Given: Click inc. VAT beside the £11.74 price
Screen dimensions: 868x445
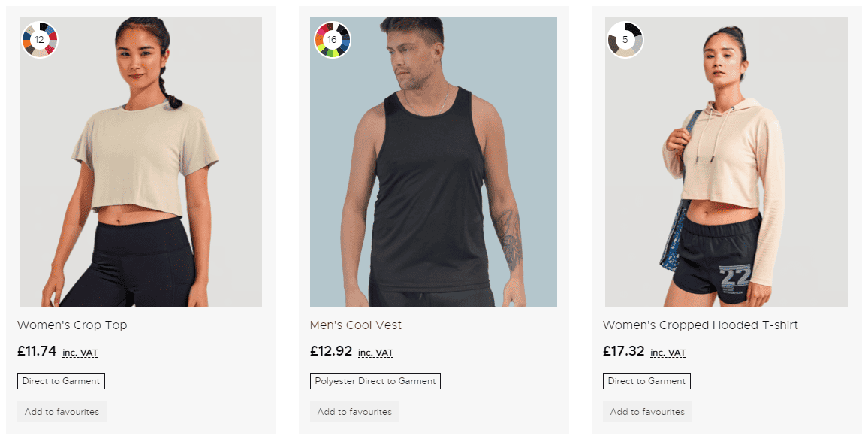Looking at the screenshot, I should (x=80, y=353).
